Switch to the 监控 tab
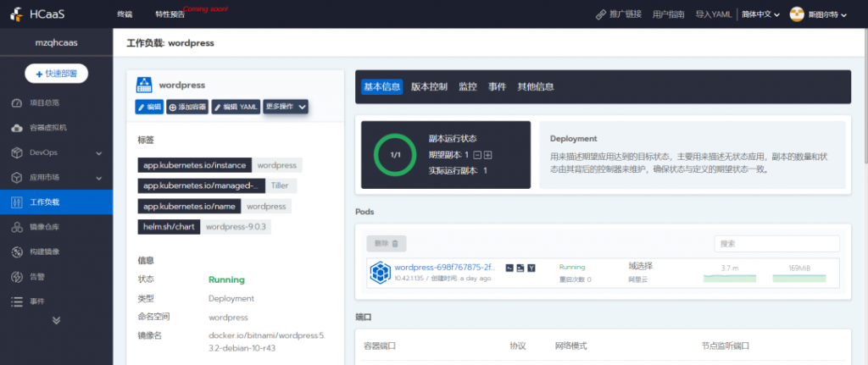Image resolution: width=868 pixels, height=365 pixels. (468, 87)
